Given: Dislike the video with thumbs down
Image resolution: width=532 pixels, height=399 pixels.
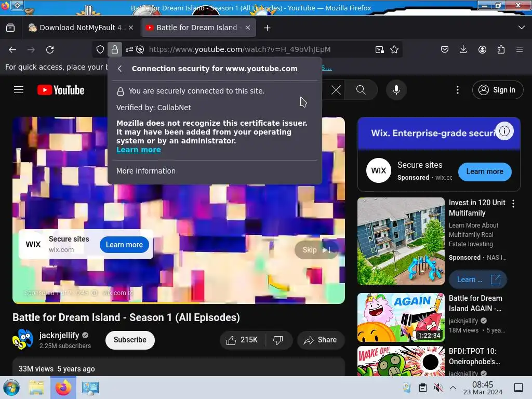Looking at the screenshot, I should point(278,340).
